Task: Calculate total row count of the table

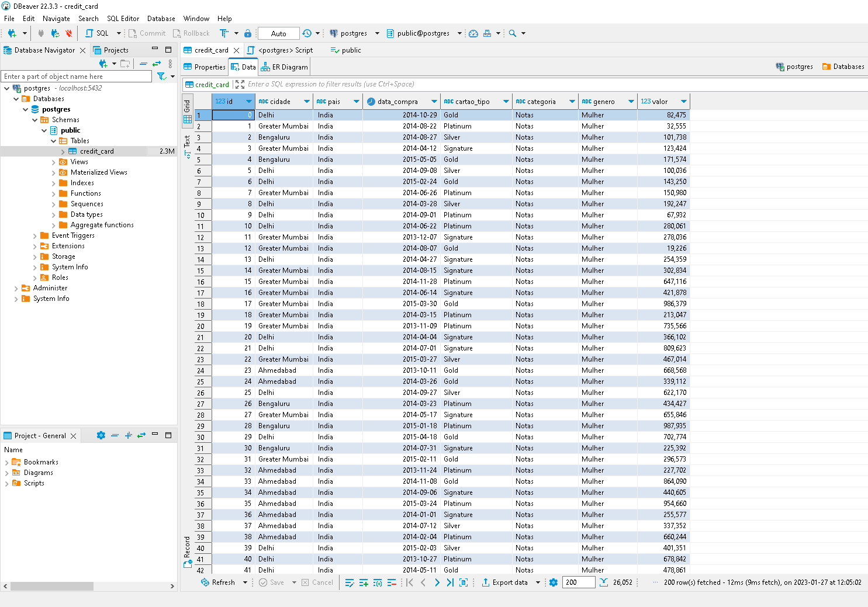Action: [603, 582]
